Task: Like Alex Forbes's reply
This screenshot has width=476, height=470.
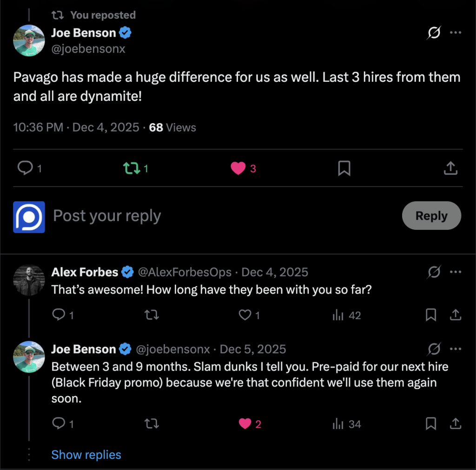Action: (x=245, y=315)
